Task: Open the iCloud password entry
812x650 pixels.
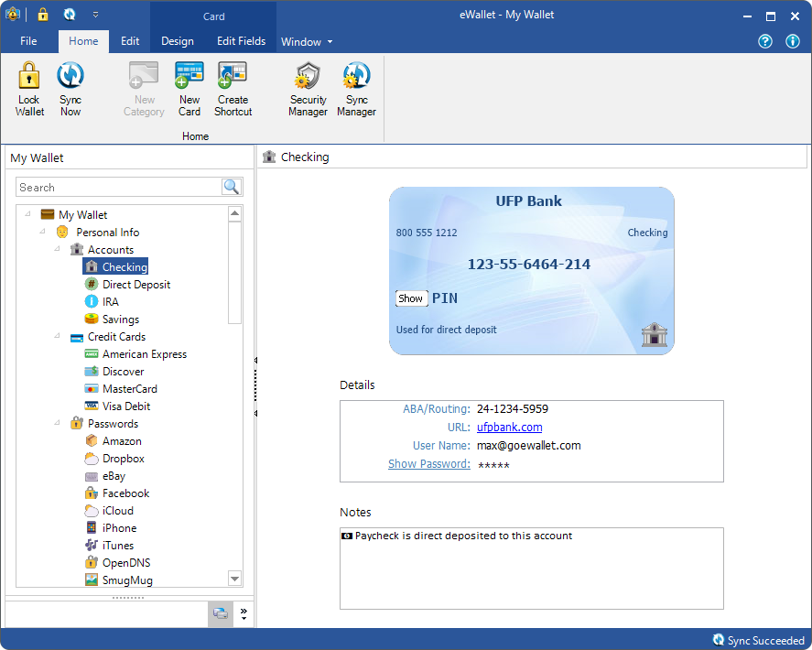Action: pos(109,511)
